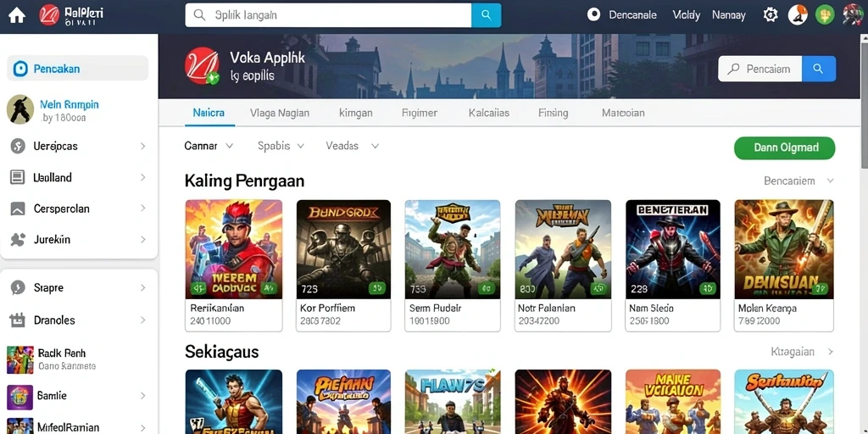Open the settings gear icon
Image resolution: width=868 pixels, height=434 pixels.
[770, 15]
